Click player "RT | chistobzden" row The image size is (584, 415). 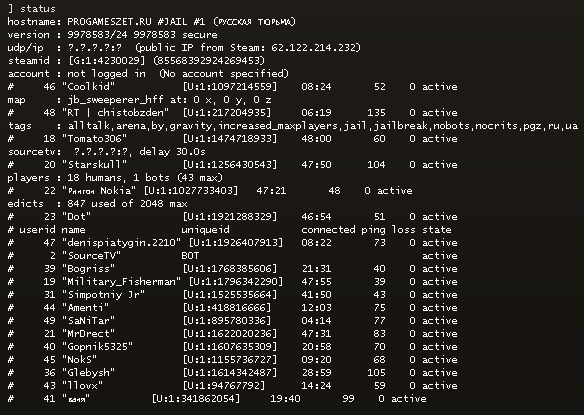(x=232, y=113)
